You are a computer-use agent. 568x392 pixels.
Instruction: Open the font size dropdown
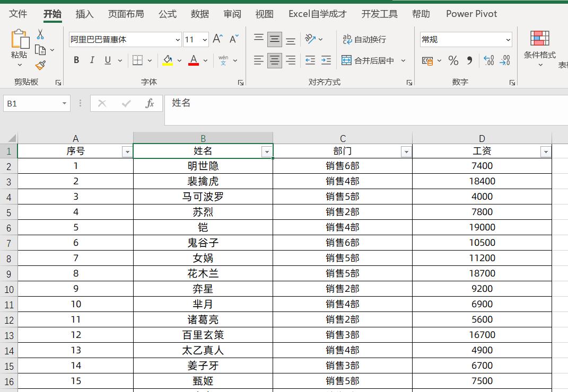point(204,39)
